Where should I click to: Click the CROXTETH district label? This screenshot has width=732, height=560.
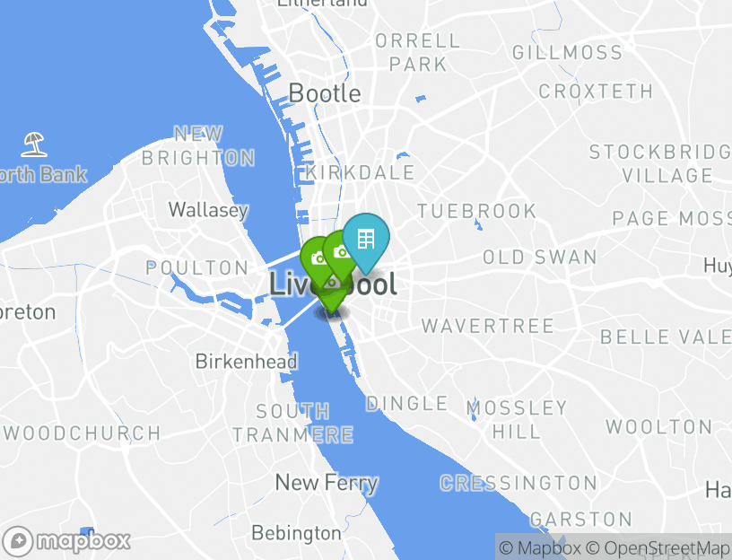coord(596,92)
